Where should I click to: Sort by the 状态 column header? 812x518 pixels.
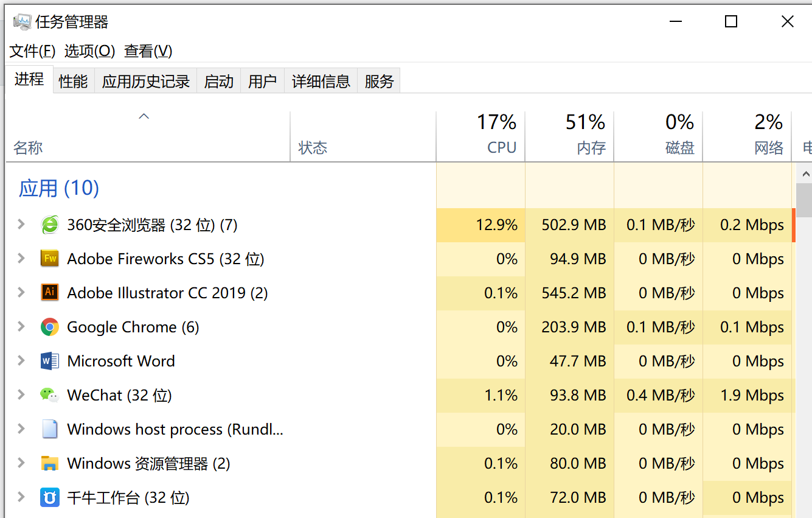coord(363,137)
